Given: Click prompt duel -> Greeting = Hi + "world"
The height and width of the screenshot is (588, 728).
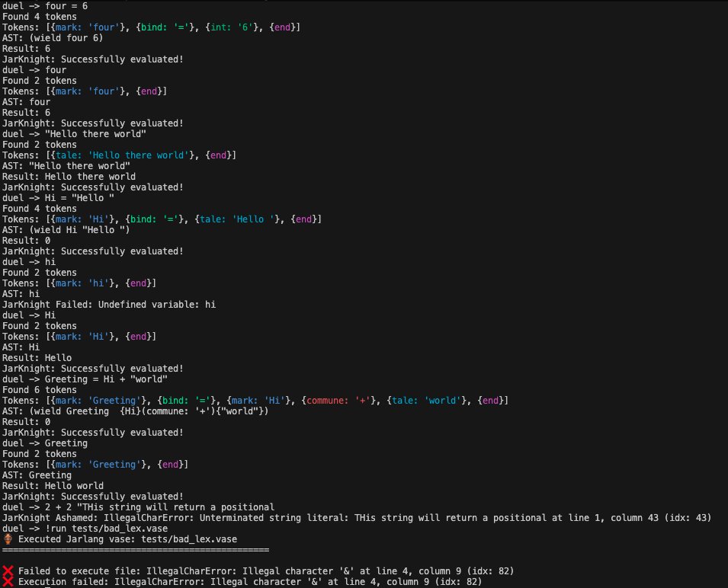Looking at the screenshot, I should [x=85, y=379].
